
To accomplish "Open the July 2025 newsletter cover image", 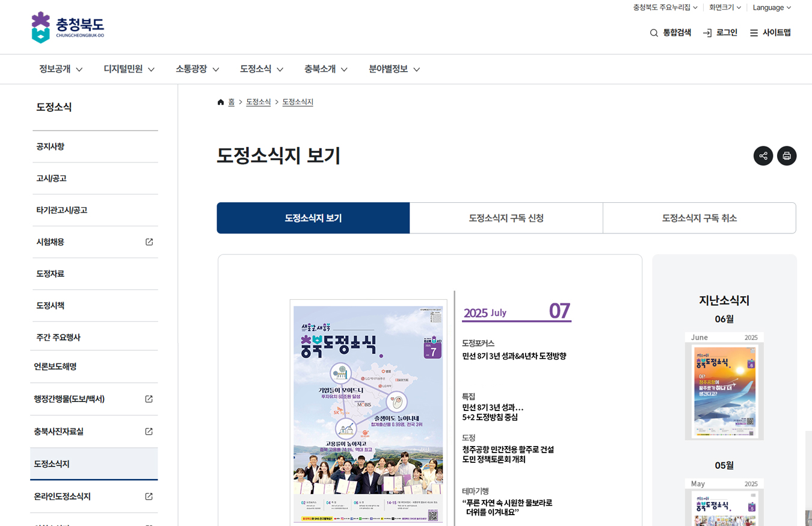I will click(368, 413).
